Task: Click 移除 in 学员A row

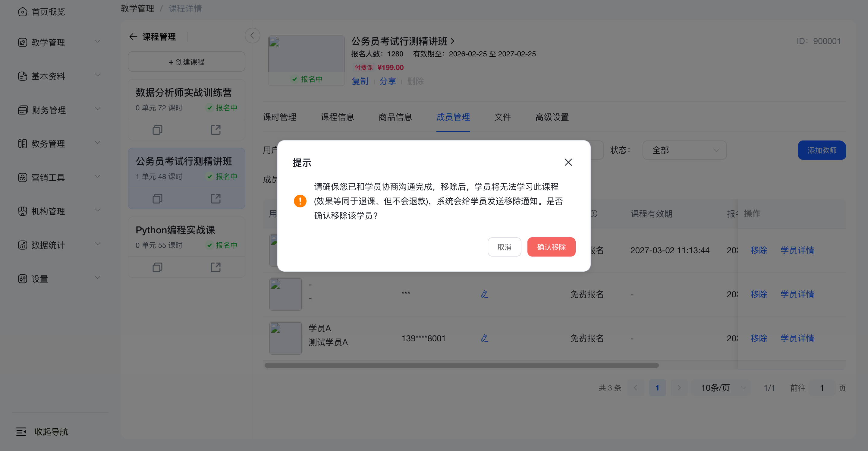Action: [x=759, y=338]
